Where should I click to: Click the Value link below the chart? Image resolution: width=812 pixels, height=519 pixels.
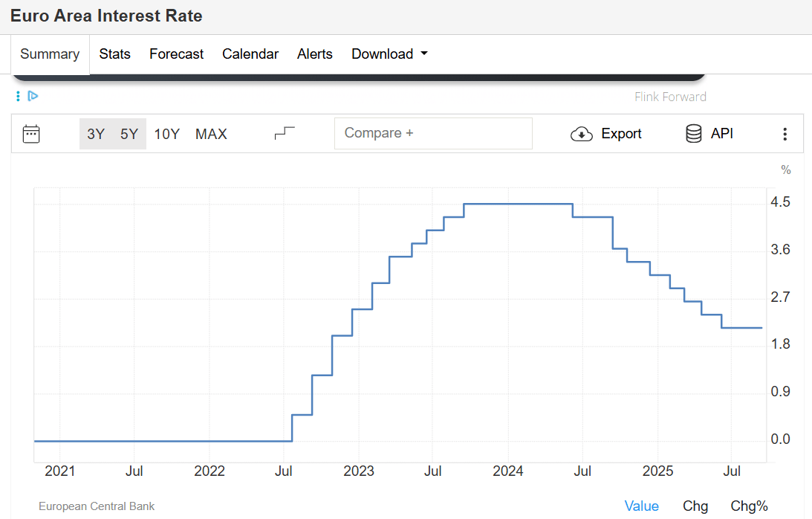point(642,506)
